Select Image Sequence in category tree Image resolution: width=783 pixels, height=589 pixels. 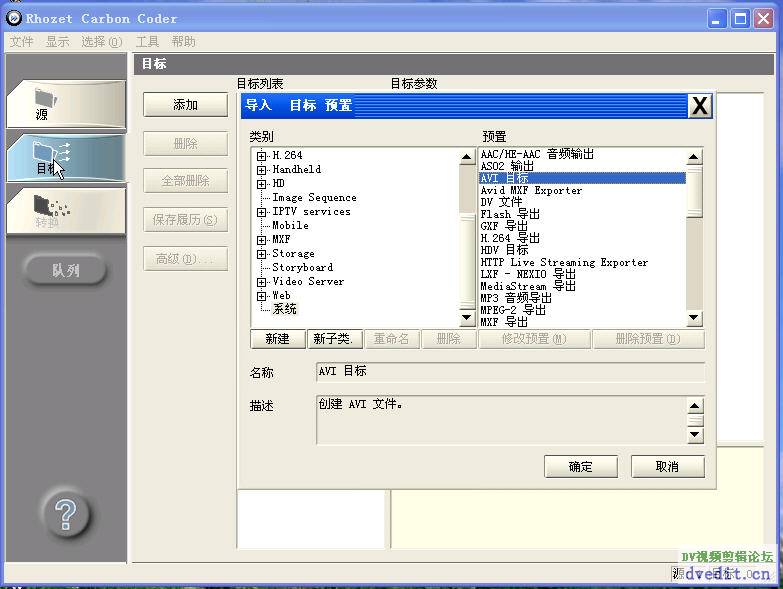[x=314, y=198]
